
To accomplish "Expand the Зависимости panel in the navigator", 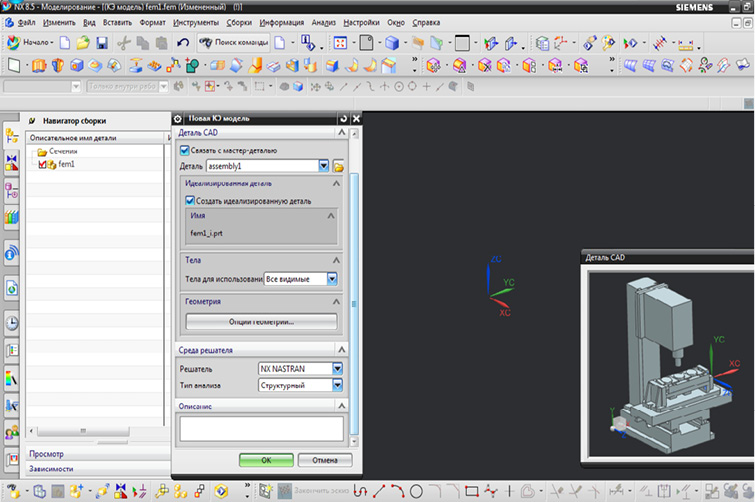I will coord(98,468).
